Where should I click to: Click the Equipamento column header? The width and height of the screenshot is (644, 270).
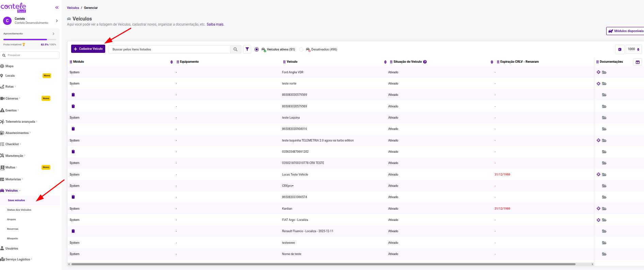pyautogui.click(x=189, y=62)
